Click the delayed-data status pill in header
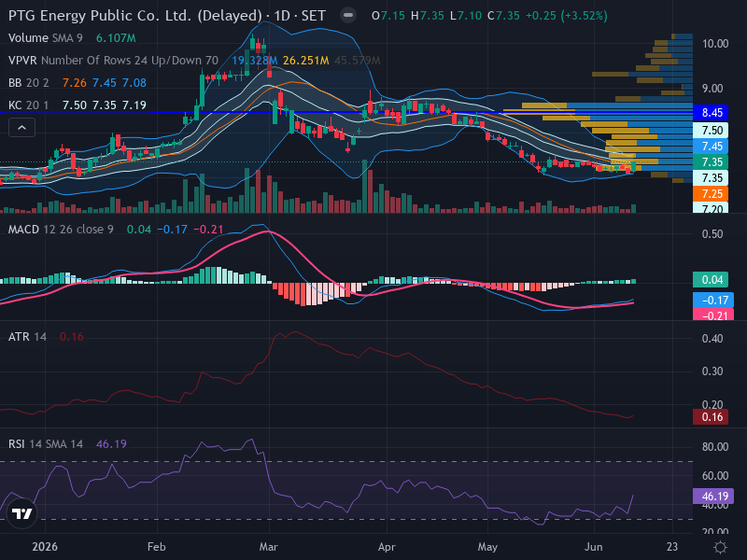Screen dimensions: 747x560 [348, 15]
